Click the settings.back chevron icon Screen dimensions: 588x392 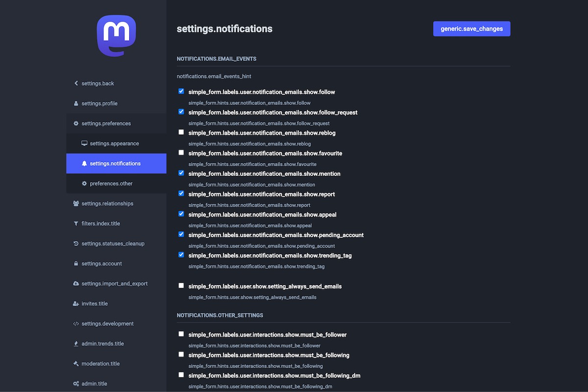76,83
